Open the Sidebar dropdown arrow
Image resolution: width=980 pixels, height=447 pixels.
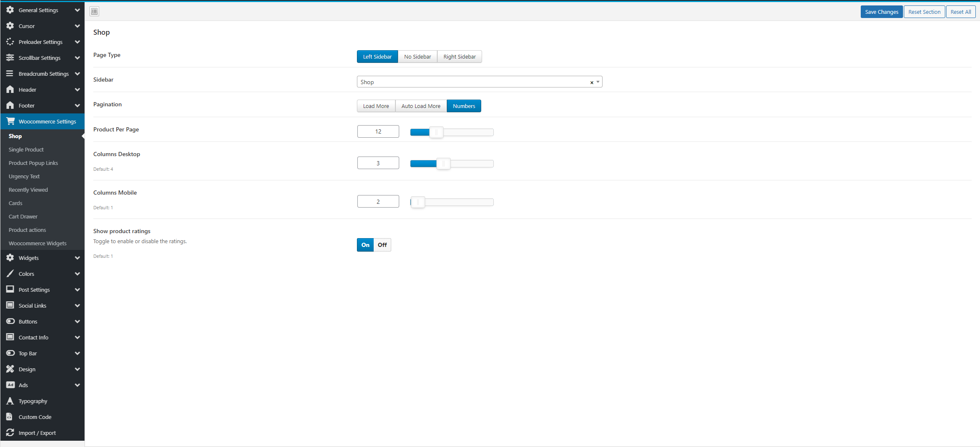[598, 82]
